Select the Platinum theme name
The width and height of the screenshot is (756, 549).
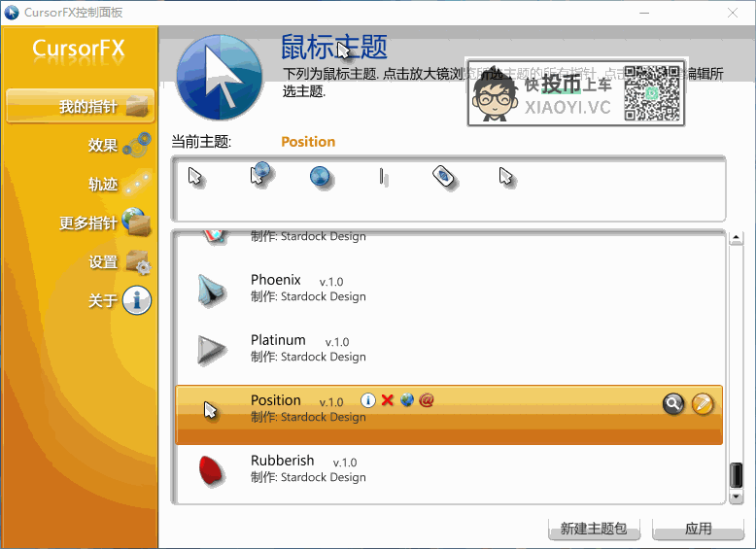click(x=278, y=340)
